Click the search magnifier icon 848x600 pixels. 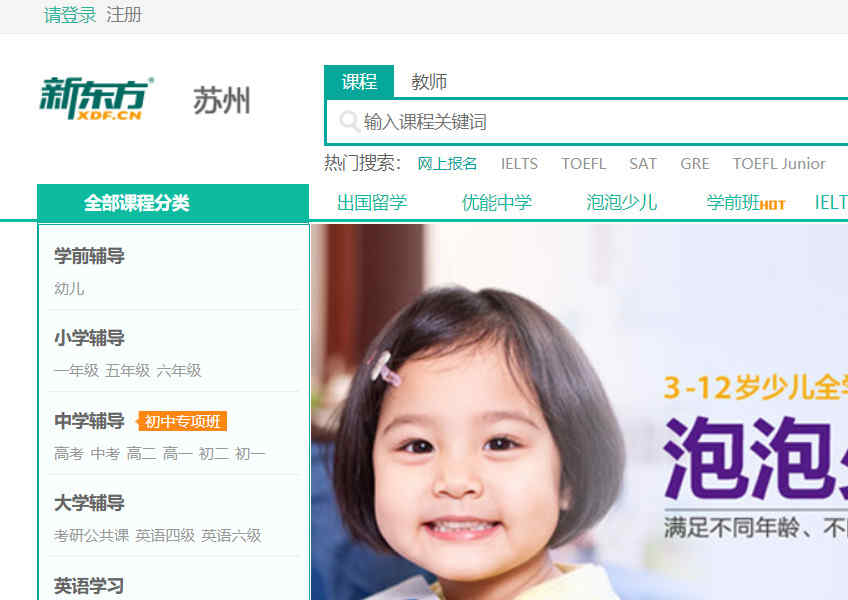349,122
